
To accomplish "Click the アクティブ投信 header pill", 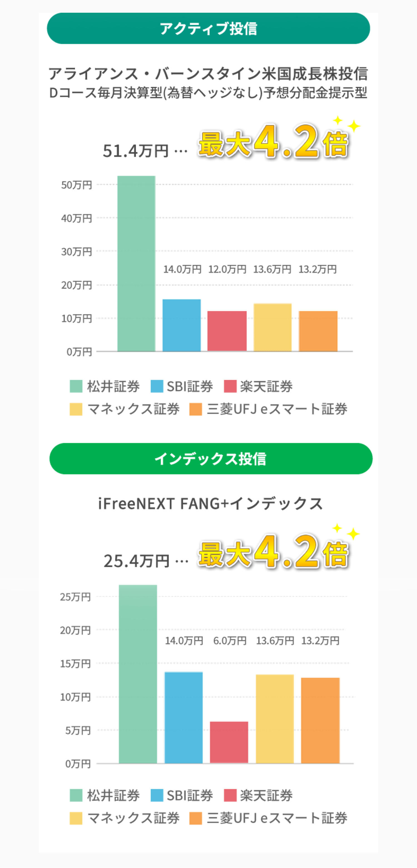I will tap(208, 29).
